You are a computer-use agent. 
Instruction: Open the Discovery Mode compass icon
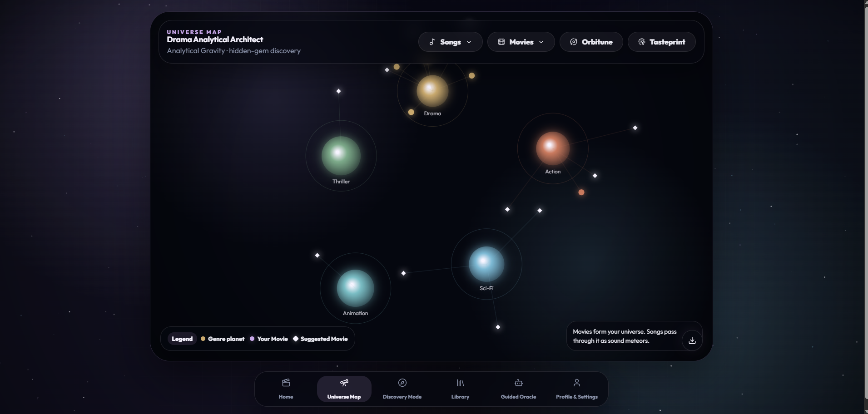coord(402,383)
